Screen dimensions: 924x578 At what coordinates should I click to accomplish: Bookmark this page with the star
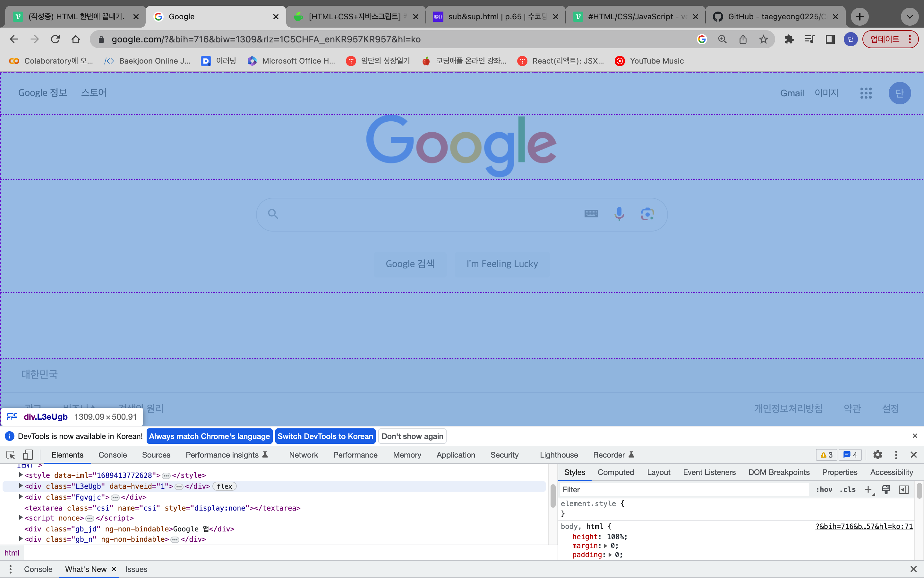point(763,39)
